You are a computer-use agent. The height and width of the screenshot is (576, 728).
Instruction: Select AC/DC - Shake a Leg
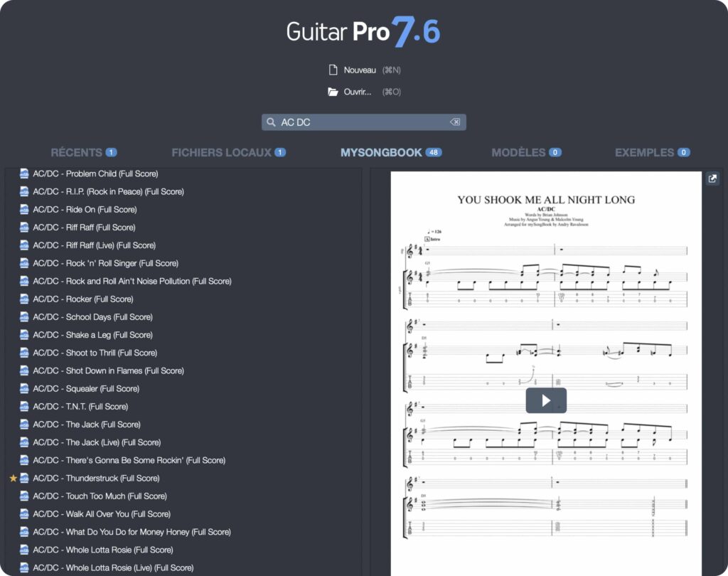coord(92,335)
